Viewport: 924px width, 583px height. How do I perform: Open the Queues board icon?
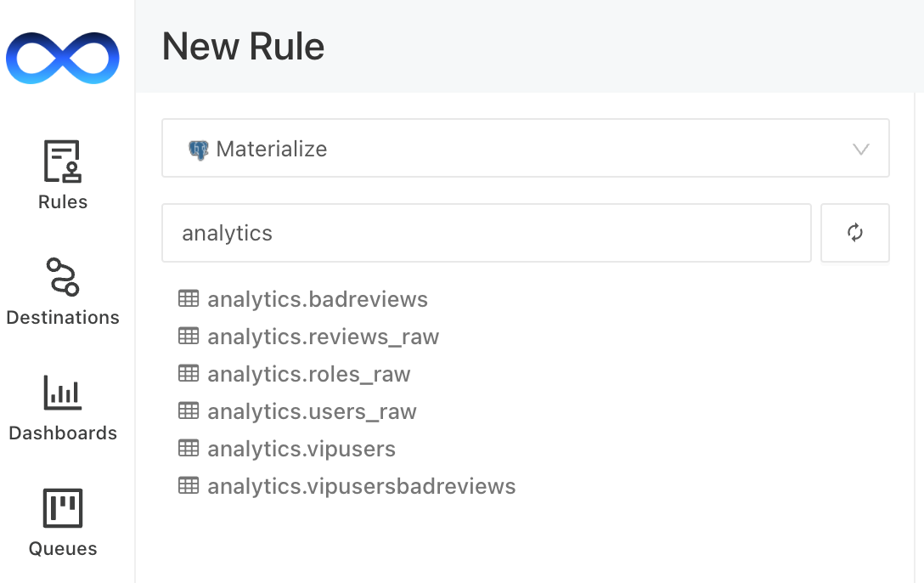pyautogui.click(x=63, y=508)
